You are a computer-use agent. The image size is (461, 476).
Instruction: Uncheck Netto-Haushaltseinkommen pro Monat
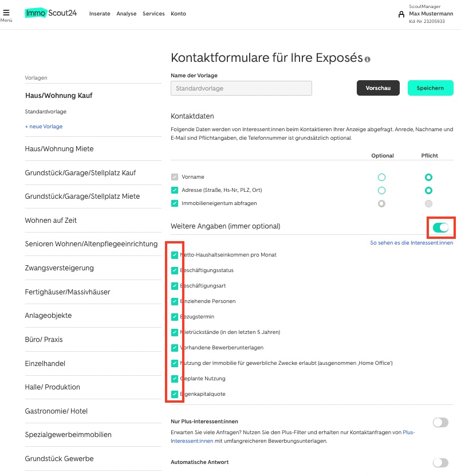point(175,255)
